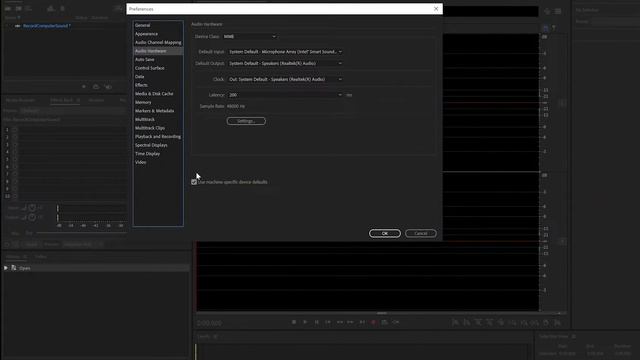
Task: Select Data in the preferences list
Action: coord(139,77)
